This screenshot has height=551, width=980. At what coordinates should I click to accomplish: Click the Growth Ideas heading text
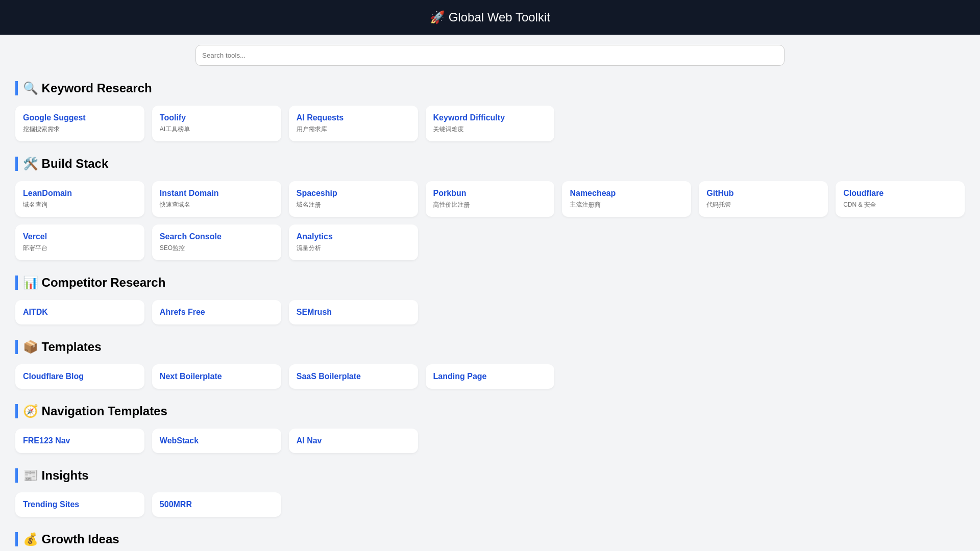click(80, 539)
